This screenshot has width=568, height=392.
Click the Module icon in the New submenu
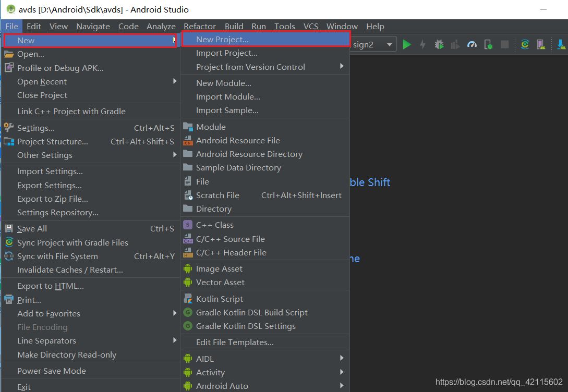click(188, 127)
